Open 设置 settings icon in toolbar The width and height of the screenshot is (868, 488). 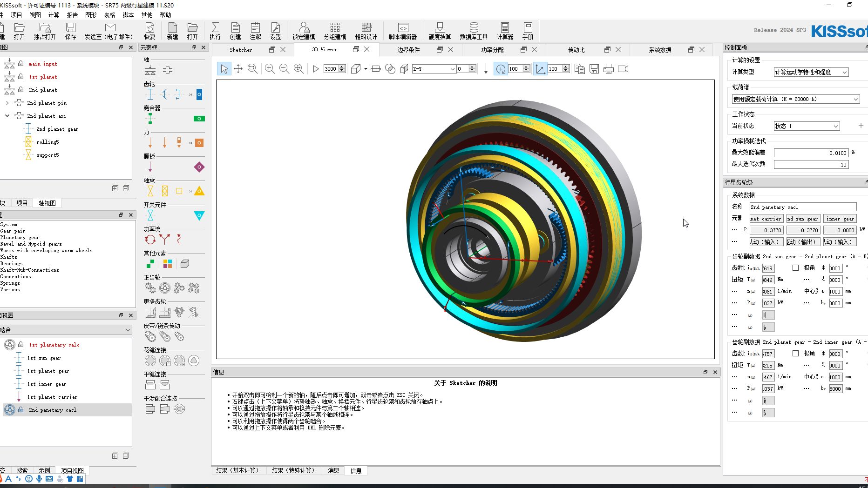pyautogui.click(x=275, y=31)
